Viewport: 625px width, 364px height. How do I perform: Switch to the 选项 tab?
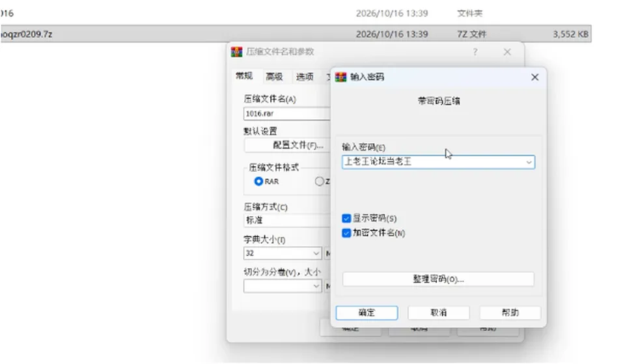pyautogui.click(x=305, y=77)
